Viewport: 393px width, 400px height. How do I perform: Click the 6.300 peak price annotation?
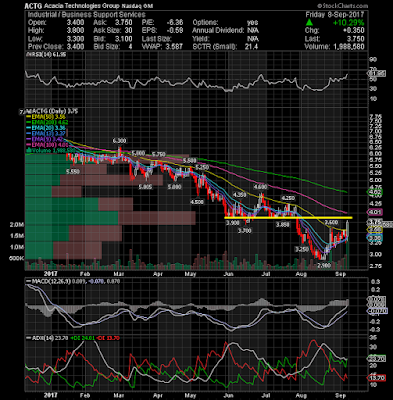click(119, 141)
